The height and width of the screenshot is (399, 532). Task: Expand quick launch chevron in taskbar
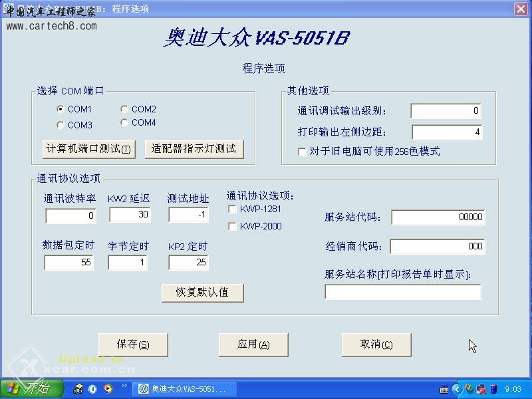124,386
